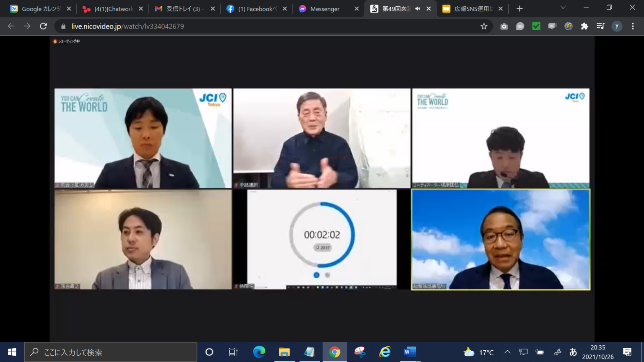Viewport: 644px width, 362px height.
Task: Open the Chrome three-dot menu
Action: [x=633, y=26]
